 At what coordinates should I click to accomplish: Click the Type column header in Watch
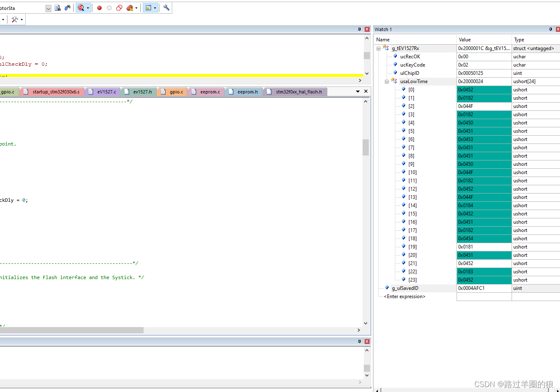pyautogui.click(x=536, y=40)
